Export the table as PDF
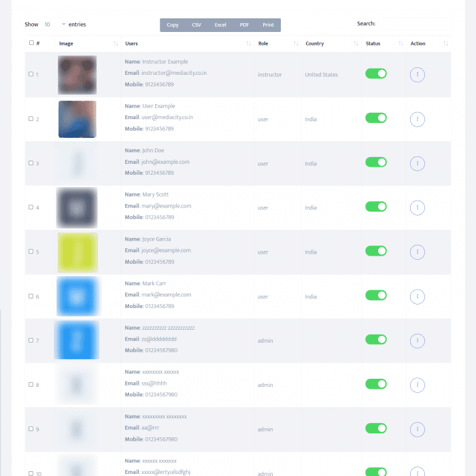Image resolution: width=476 pixels, height=476 pixels. coord(244,25)
